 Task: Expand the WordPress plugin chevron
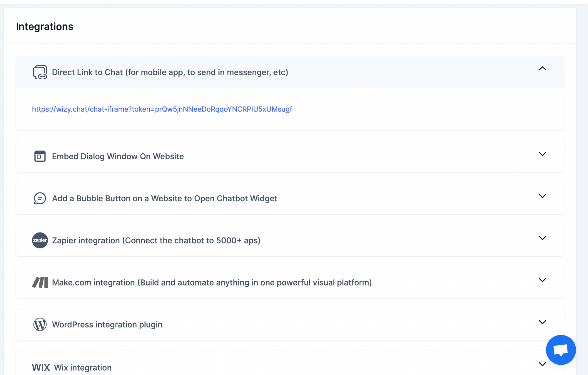(542, 322)
